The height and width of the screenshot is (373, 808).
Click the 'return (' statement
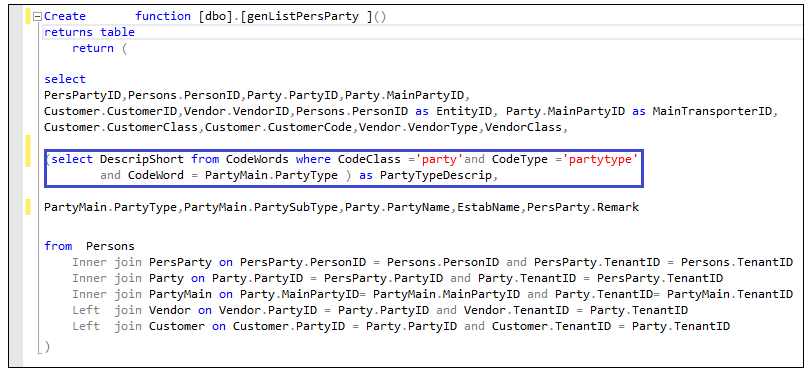[99, 48]
